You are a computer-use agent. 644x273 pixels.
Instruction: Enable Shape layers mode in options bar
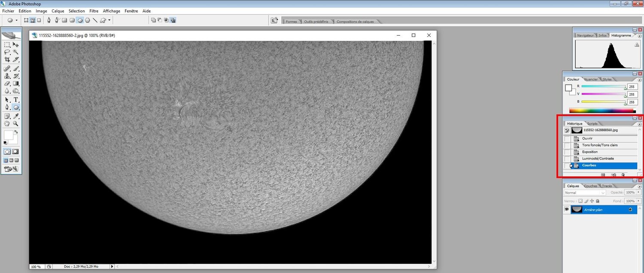[x=26, y=20]
